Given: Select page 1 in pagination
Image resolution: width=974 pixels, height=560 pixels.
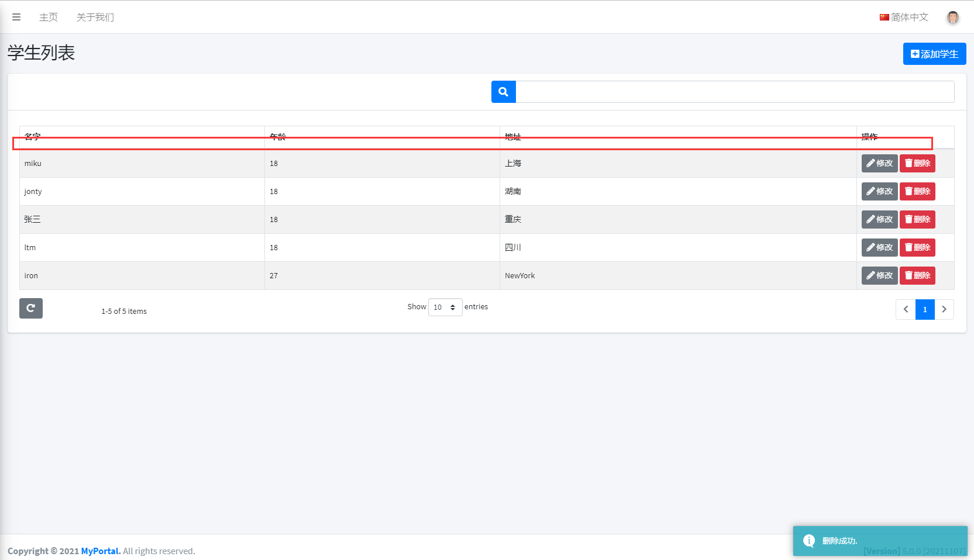Looking at the screenshot, I should [x=925, y=309].
